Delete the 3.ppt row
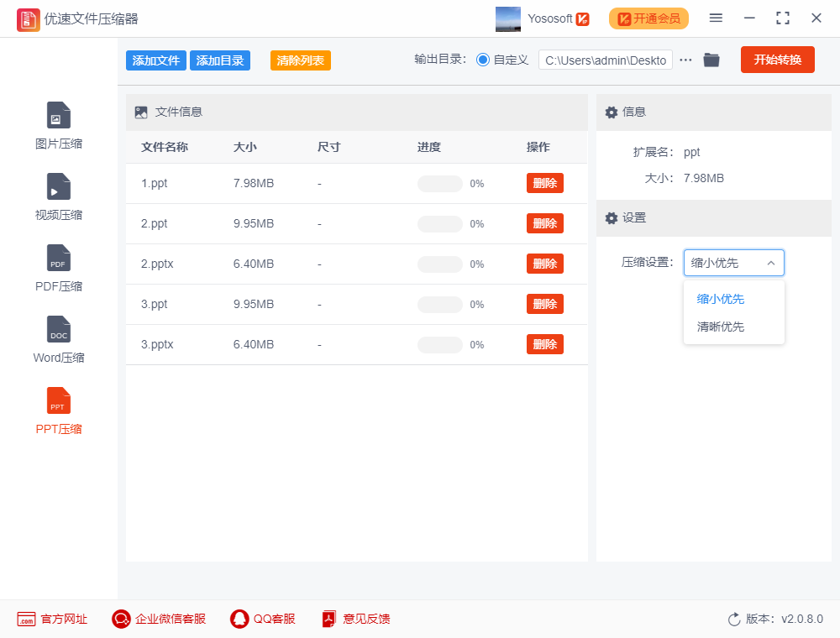This screenshot has height=638, width=840. [x=545, y=304]
